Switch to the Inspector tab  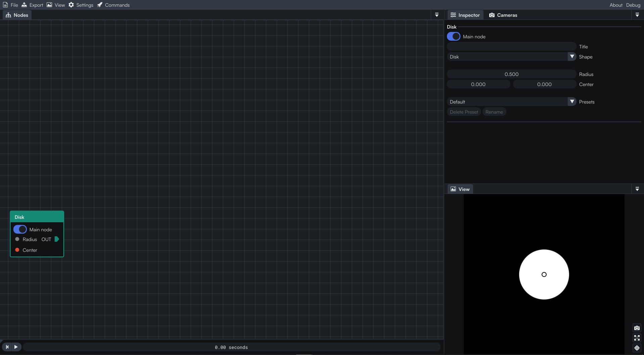point(465,15)
